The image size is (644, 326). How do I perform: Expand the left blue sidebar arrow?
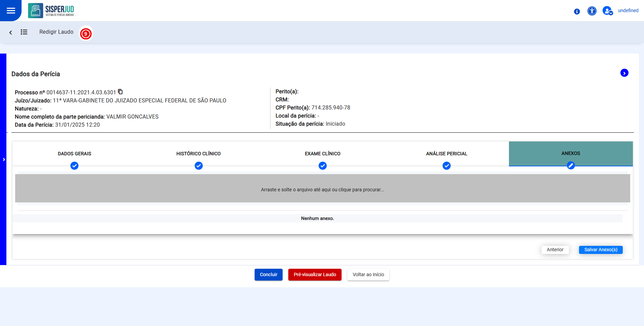click(x=4, y=159)
